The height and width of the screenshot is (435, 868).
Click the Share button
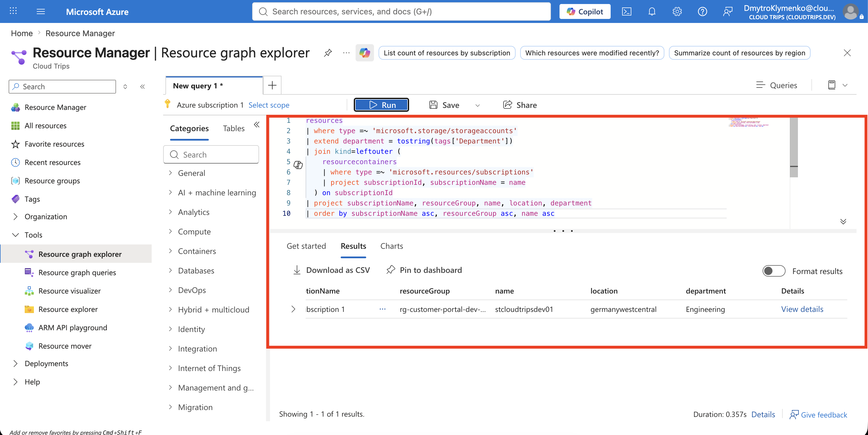(x=520, y=105)
